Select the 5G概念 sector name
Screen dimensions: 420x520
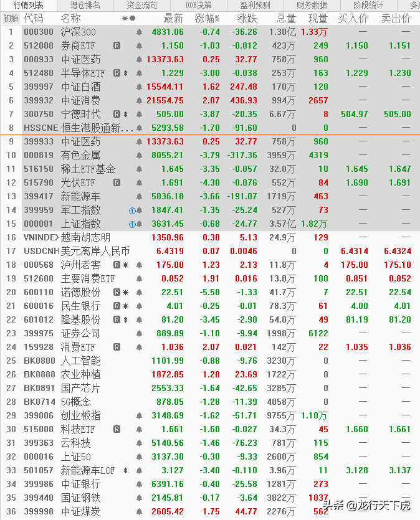point(75,402)
